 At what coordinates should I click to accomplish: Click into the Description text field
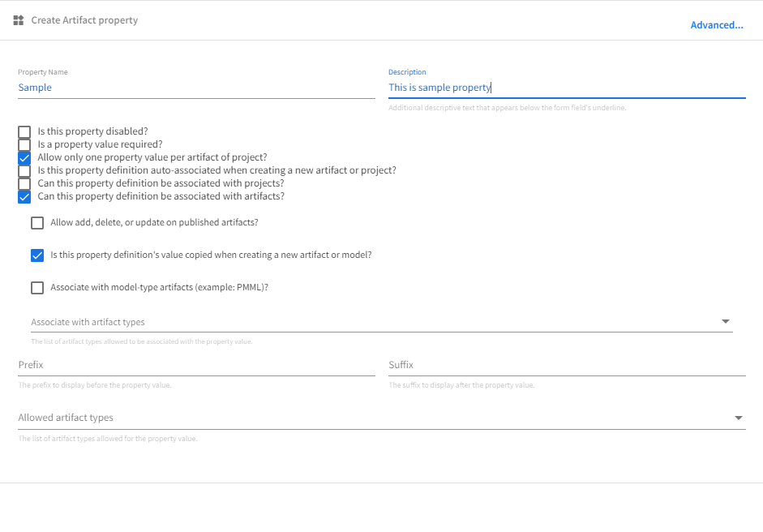click(x=567, y=88)
